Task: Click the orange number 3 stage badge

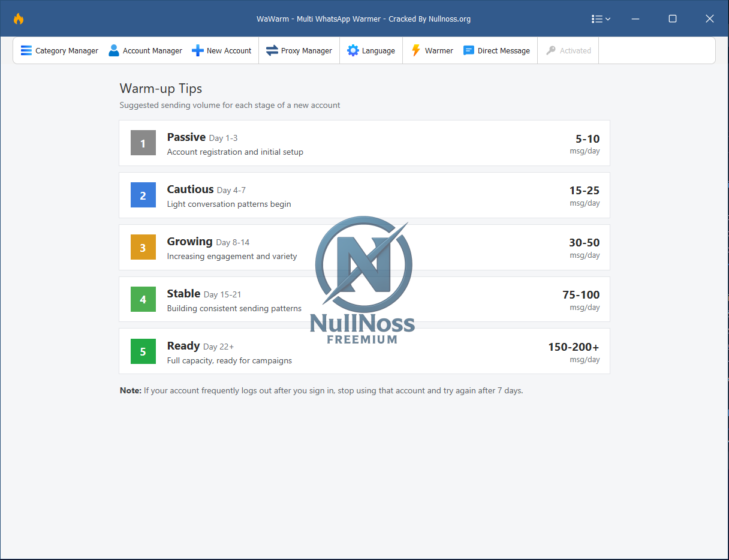Action: pyautogui.click(x=143, y=248)
